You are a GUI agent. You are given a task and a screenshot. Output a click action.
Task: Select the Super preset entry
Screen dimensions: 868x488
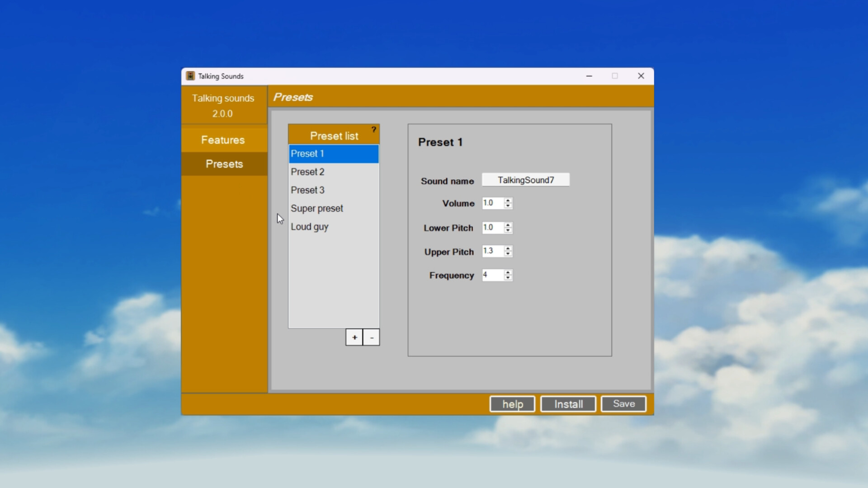317,208
